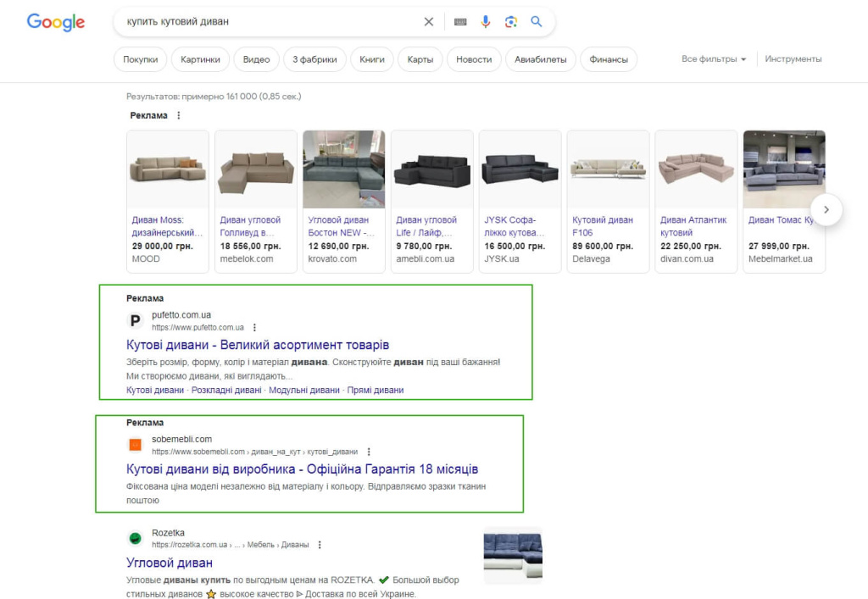Viewport: 868px width, 599px height.
Task: Open Диван угловой Life title link
Action: point(426,226)
